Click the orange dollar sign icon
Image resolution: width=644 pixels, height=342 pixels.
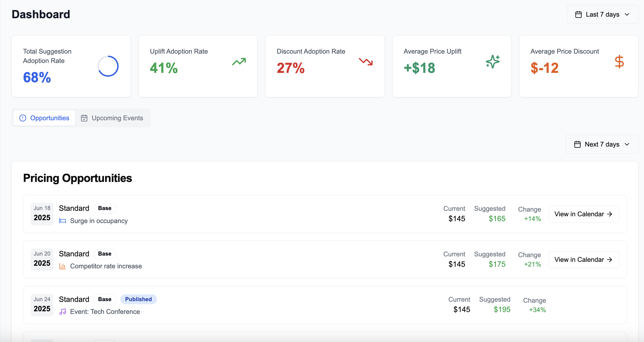coord(619,62)
